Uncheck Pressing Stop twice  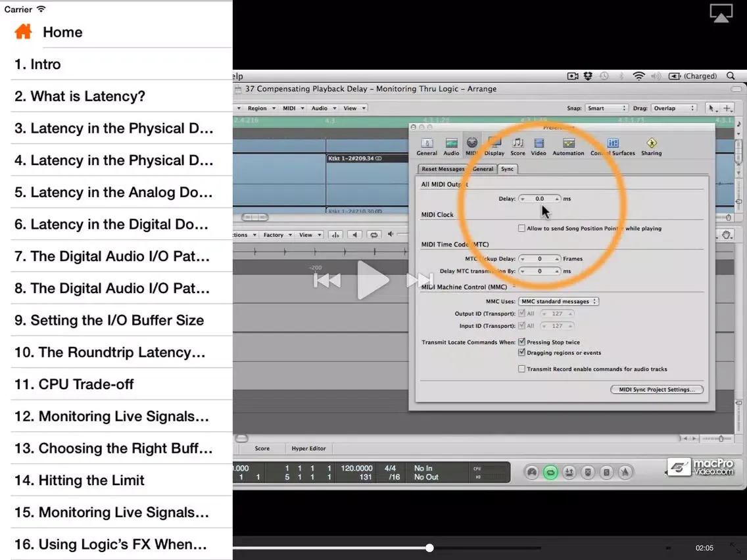[521, 342]
